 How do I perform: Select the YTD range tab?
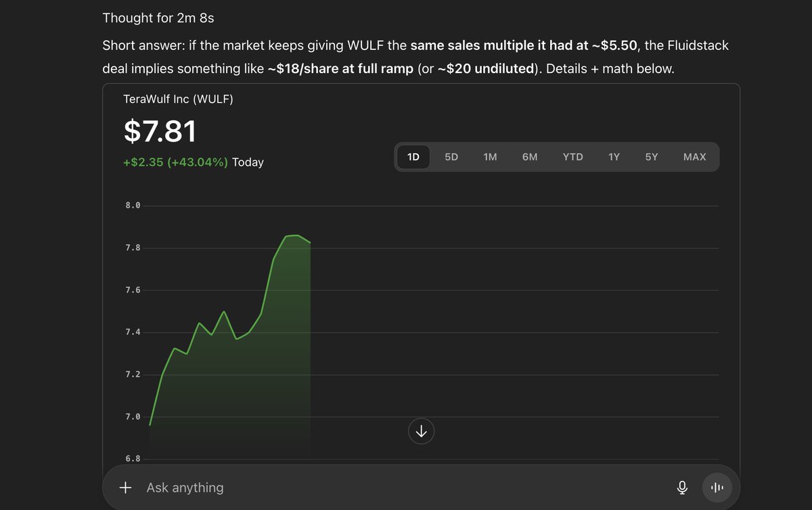point(572,157)
